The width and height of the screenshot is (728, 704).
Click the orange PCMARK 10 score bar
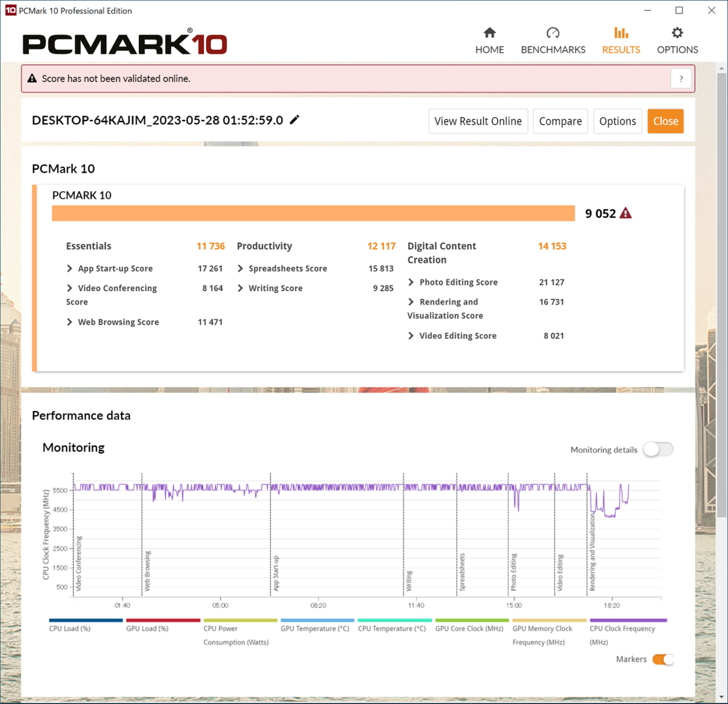coord(313,213)
